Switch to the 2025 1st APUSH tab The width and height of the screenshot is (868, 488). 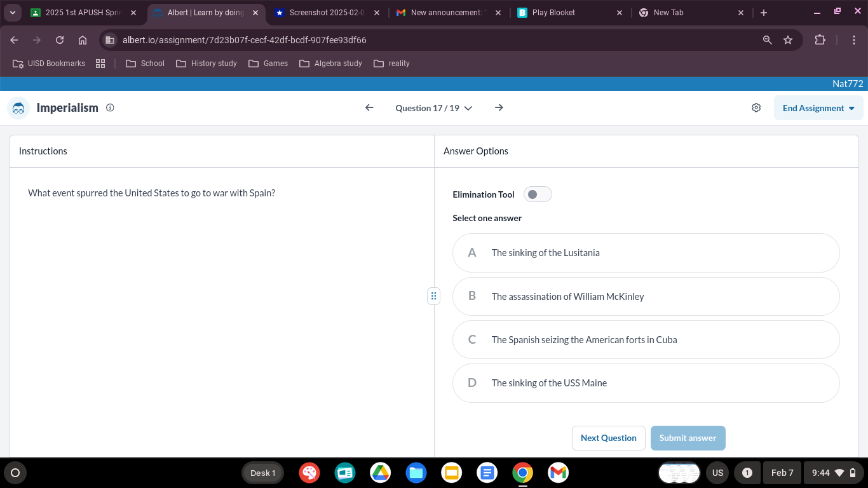pyautogui.click(x=83, y=13)
